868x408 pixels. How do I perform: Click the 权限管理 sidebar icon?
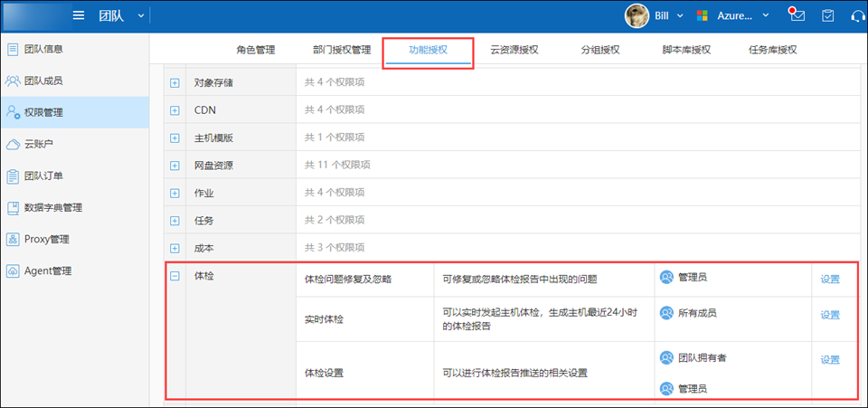click(x=13, y=112)
